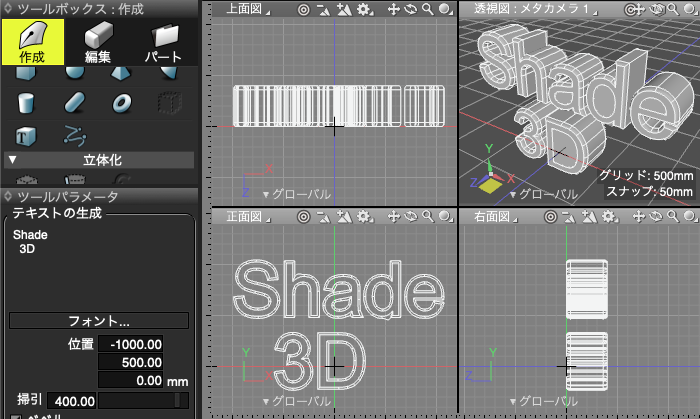Open the グローバル coordinate dropdown in front view
Screen dimensions: 700x419
(x=295, y=401)
